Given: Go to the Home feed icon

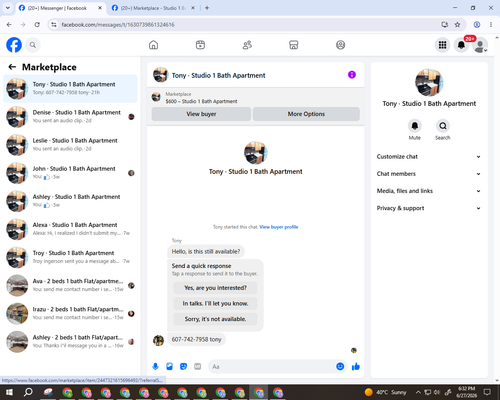Looking at the screenshot, I should coord(153,45).
